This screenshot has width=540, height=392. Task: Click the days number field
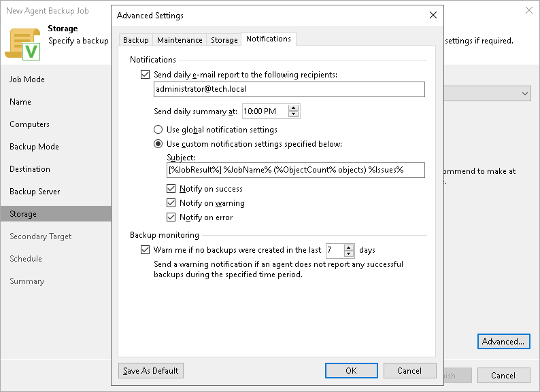pyautogui.click(x=335, y=250)
